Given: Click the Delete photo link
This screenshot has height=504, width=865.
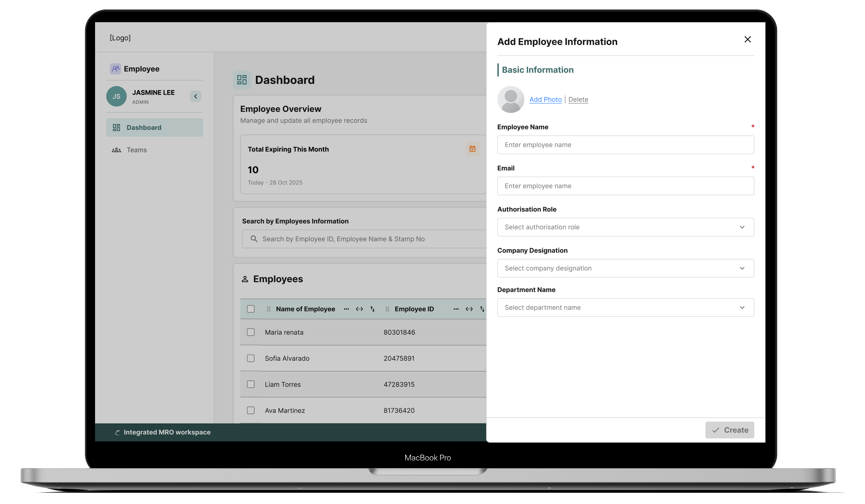Looking at the screenshot, I should pos(578,100).
